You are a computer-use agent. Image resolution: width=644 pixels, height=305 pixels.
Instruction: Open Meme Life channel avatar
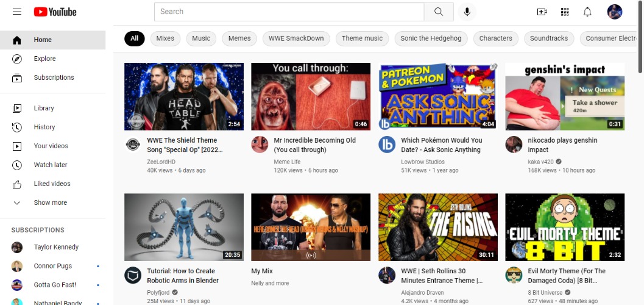point(260,145)
